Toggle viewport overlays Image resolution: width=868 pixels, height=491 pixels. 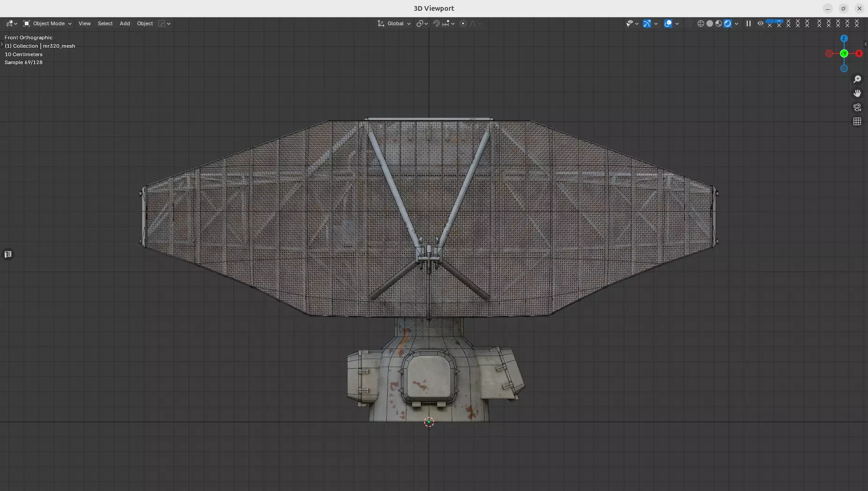click(x=668, y=23)
